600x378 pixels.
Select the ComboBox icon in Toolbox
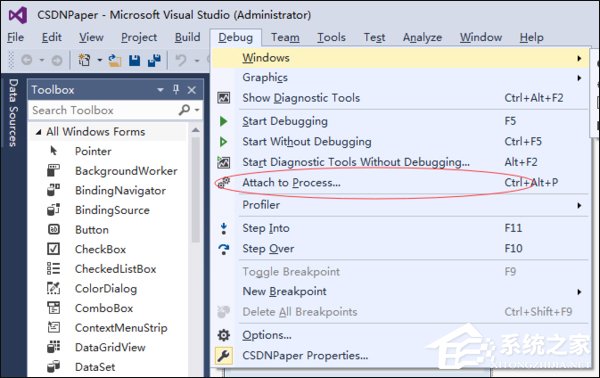coord(54,308)
